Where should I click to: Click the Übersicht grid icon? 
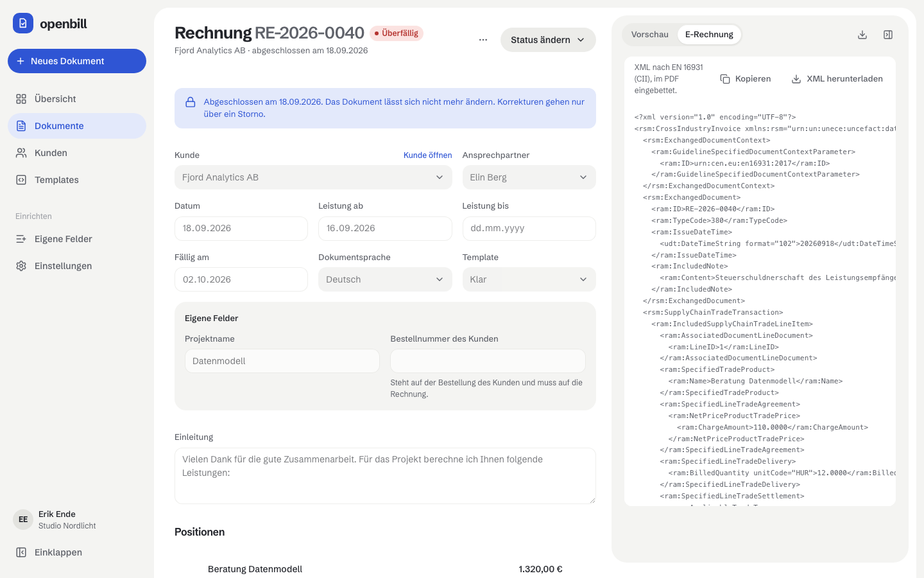(x=21, y=99)
